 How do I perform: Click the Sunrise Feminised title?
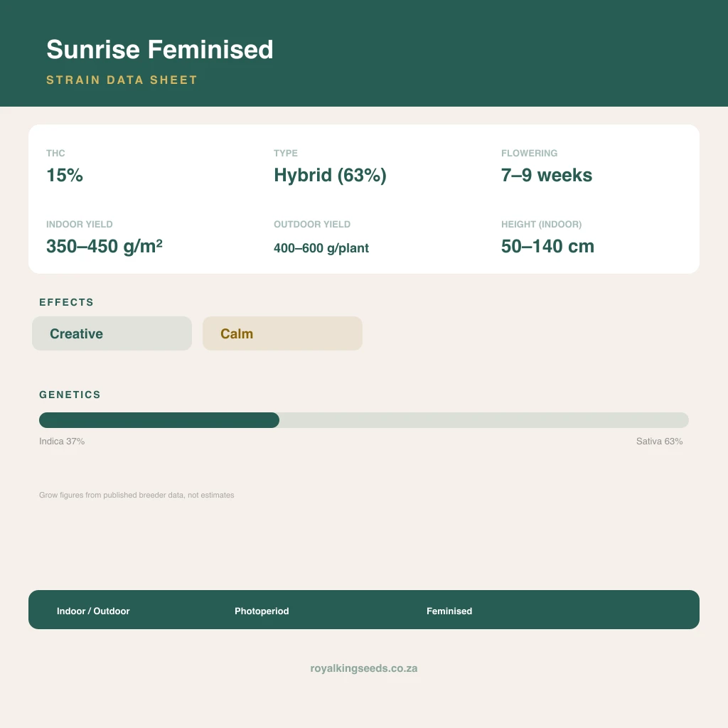(160, 49)
